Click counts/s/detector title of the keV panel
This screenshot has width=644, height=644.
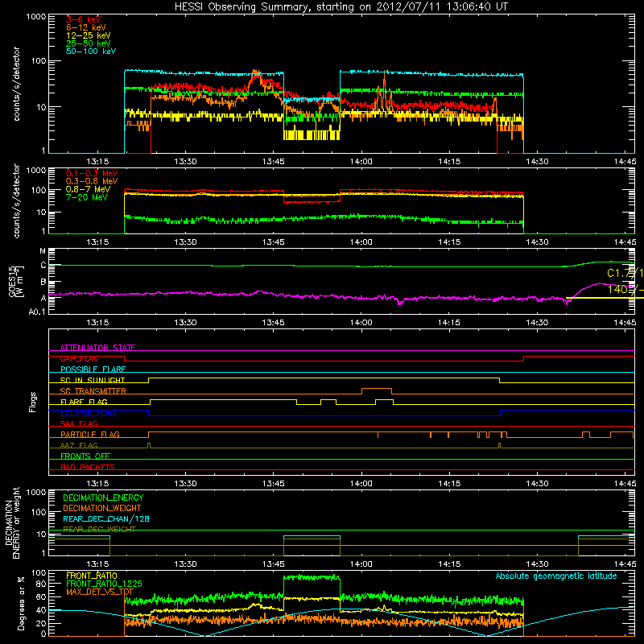[x=16, y=84]
